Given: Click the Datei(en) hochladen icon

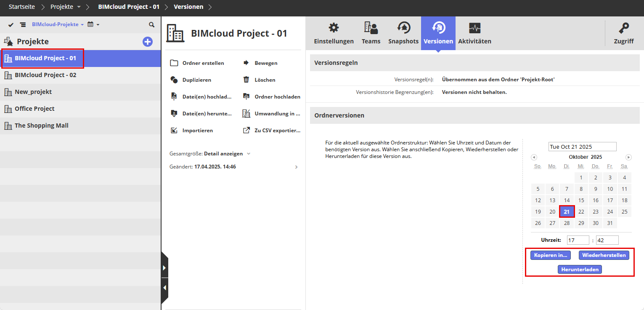Looking at the screenshot, I should pos(174,96).
